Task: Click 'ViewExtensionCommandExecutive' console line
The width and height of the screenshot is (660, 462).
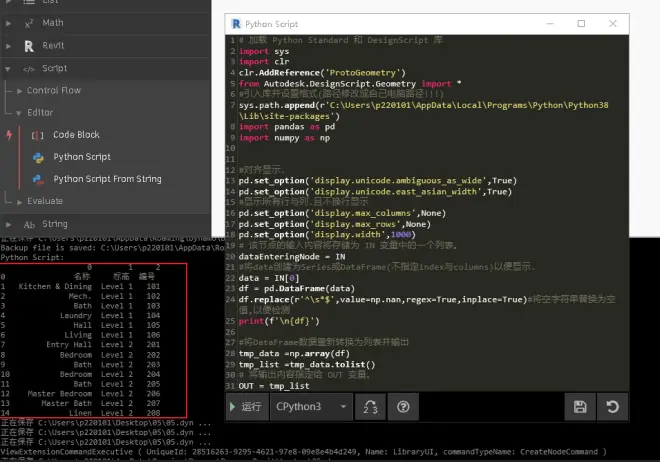Action: (x=303, y=452)
